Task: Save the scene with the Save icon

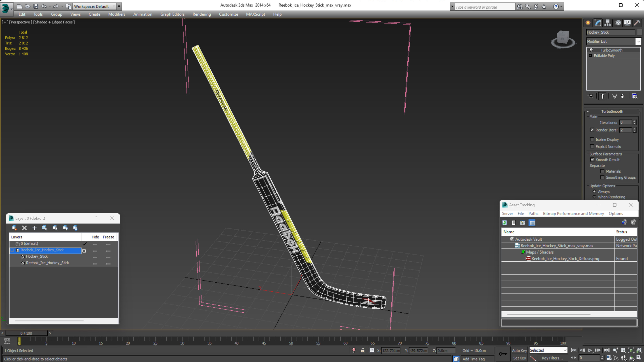Action: tap(36, 6)
